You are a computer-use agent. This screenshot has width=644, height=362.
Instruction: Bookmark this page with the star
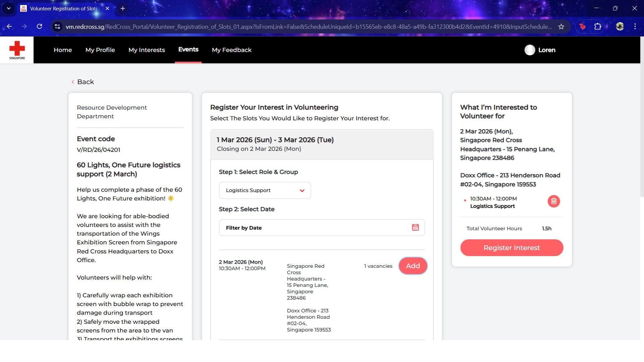tap(561, 26)
